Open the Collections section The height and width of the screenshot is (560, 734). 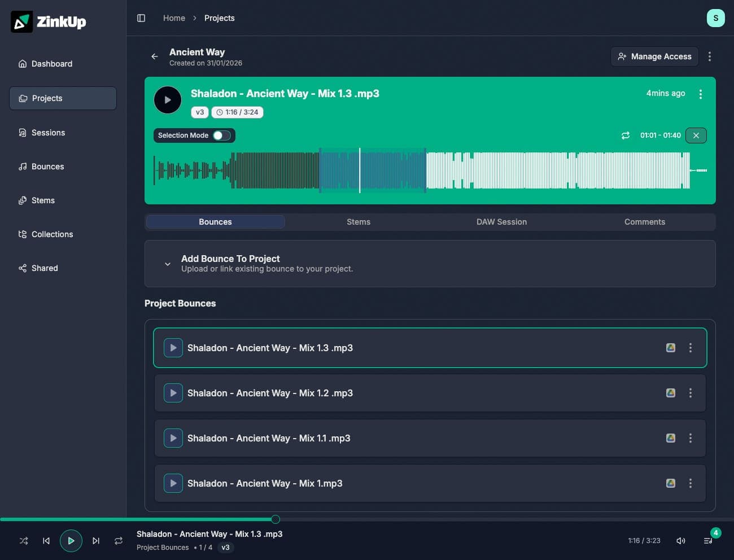[x=52, y=234]
